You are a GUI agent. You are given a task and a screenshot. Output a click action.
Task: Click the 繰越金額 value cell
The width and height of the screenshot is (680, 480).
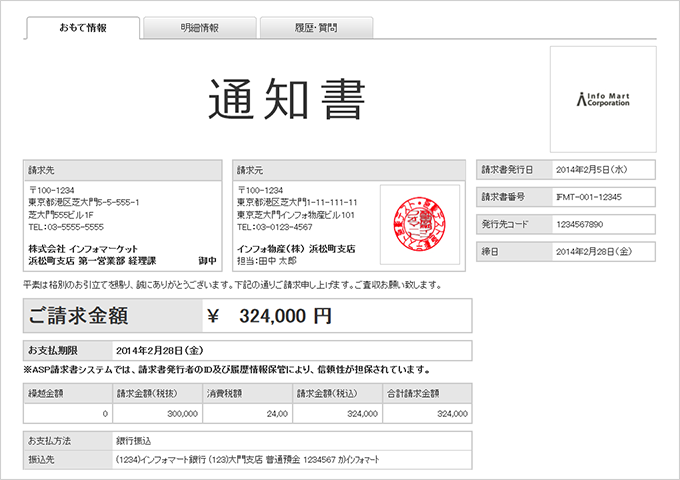[68, 413]
